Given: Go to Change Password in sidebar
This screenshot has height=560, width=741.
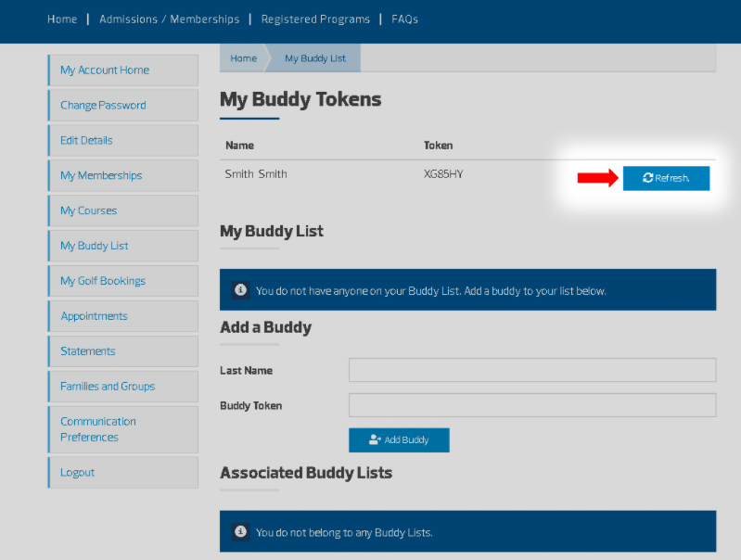Looking at the screenshot, I should pyautogui.click(x=103, y=106).
